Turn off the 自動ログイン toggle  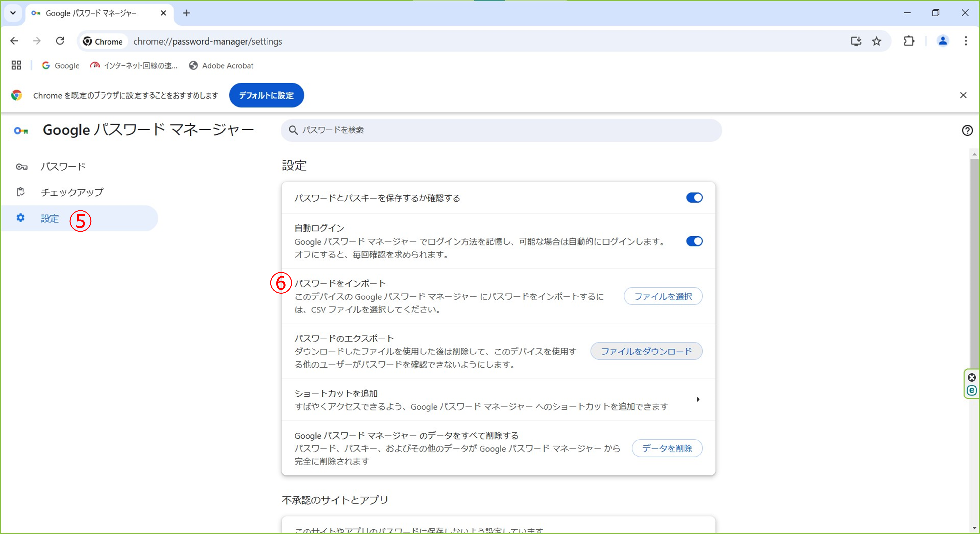click(x=694, y=241)
